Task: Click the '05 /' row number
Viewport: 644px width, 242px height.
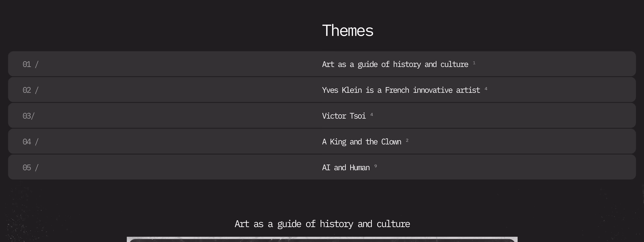Action: 30,168
